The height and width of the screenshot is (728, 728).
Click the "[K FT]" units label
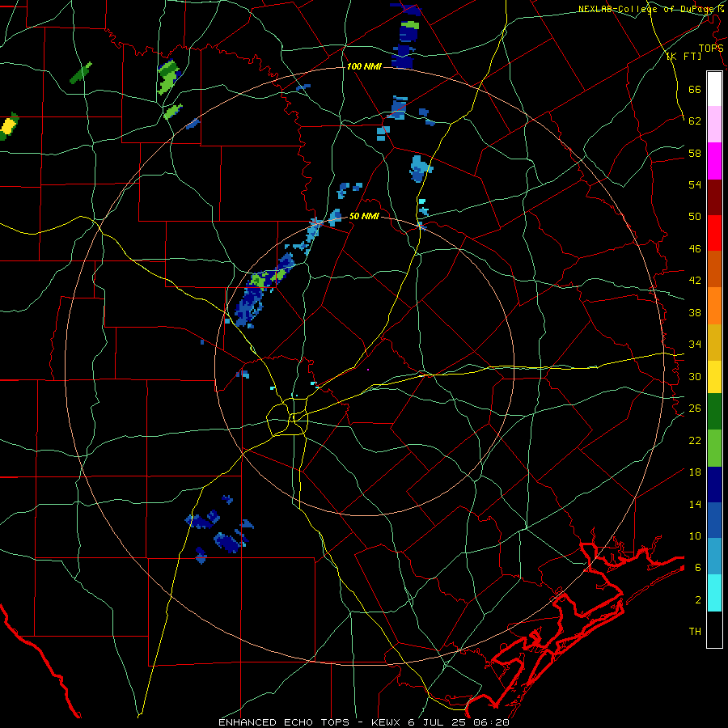tap(684, 57)
